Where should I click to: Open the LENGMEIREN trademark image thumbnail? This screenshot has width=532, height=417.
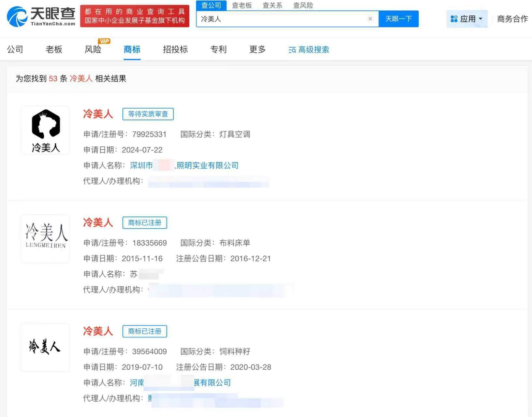click(x=45, y=238)
